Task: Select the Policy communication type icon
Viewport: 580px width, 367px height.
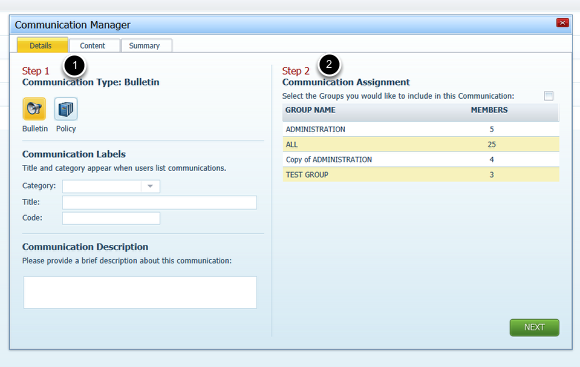Action: tap(66, 109)
